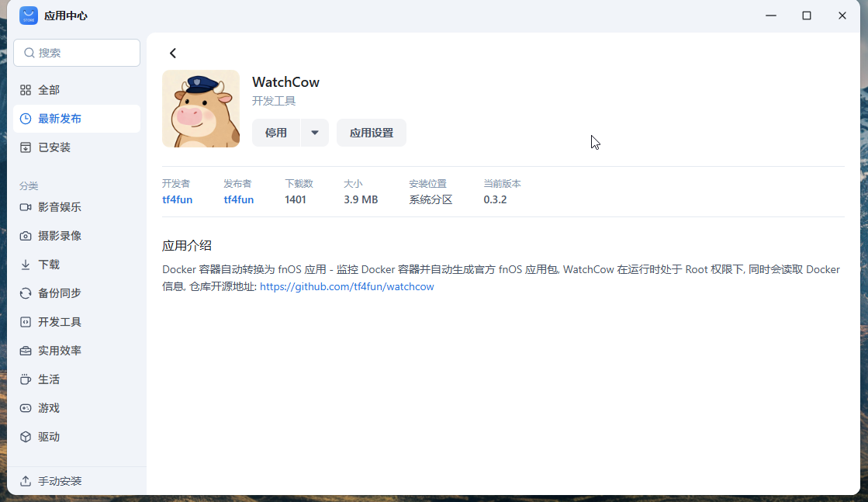Open 已安装 installed apps list
The image size is (868, 502).
tap(77, 147)
